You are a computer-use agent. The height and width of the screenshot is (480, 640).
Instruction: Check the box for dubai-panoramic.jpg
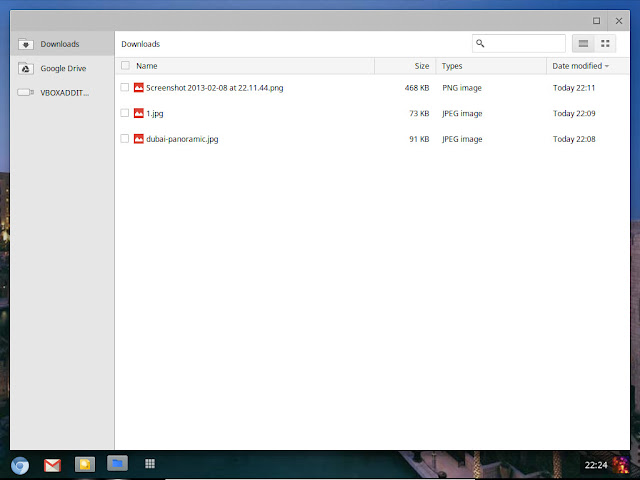125,139
